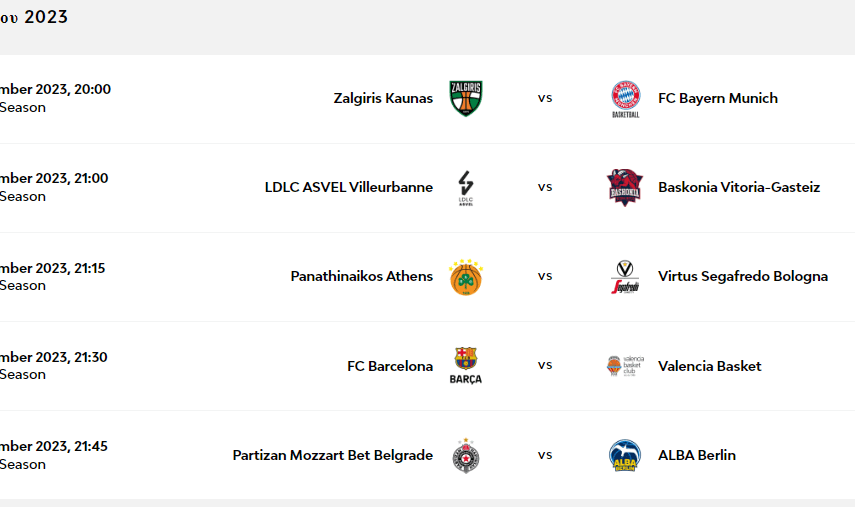This screenshot has height=507, width=855.
Task: Select Panathinaikos Athens team name
Action: [362, 276]
